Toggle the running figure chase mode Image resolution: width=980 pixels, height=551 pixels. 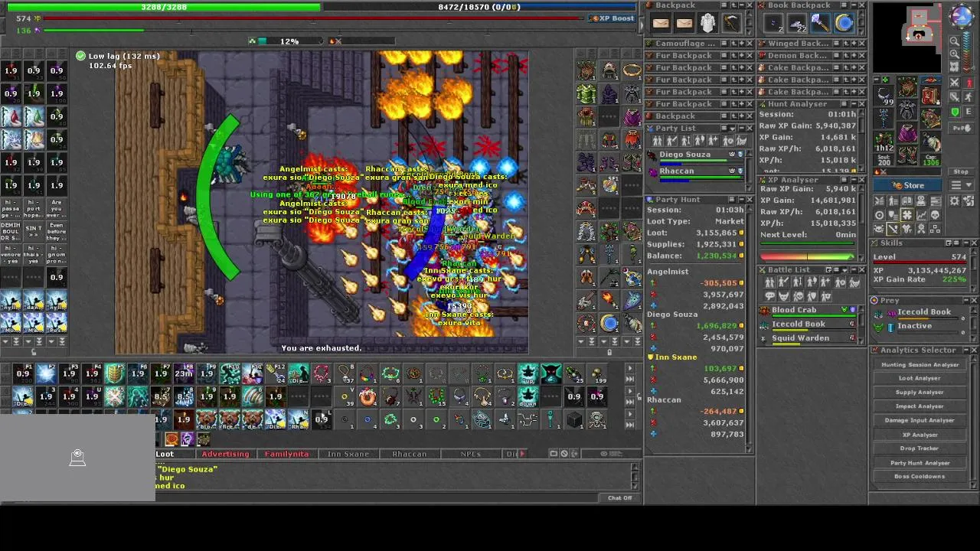967,97
